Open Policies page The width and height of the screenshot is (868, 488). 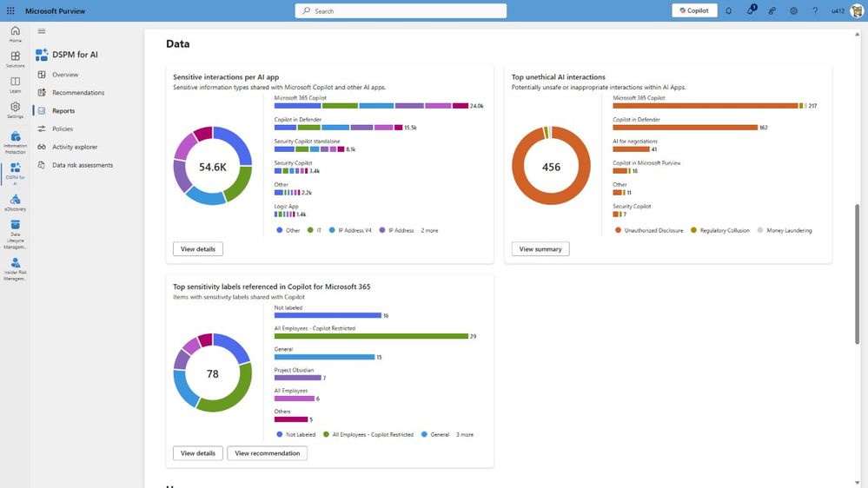click(63, 129)
